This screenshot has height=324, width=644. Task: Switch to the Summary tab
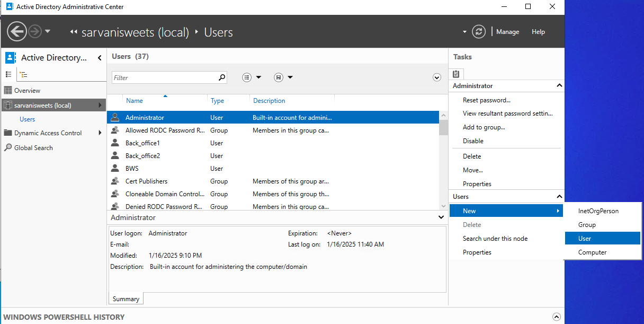[126, 299]
